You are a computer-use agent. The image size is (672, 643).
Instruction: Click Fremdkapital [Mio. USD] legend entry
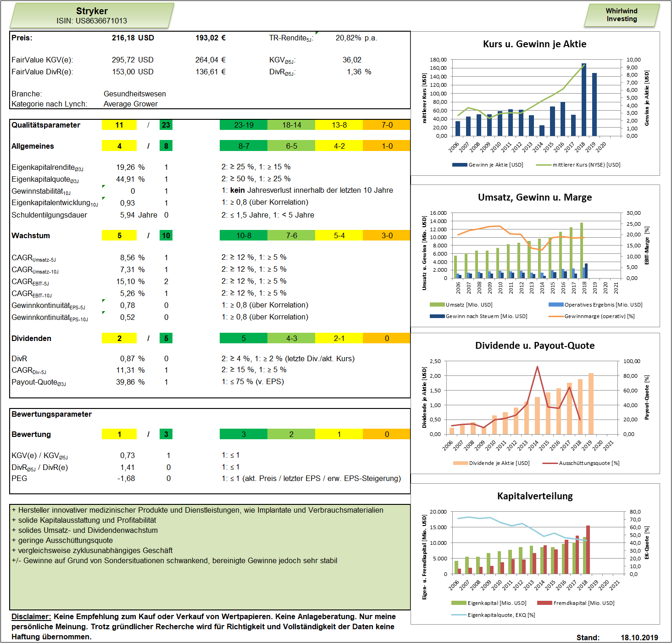tap(576, 603)
